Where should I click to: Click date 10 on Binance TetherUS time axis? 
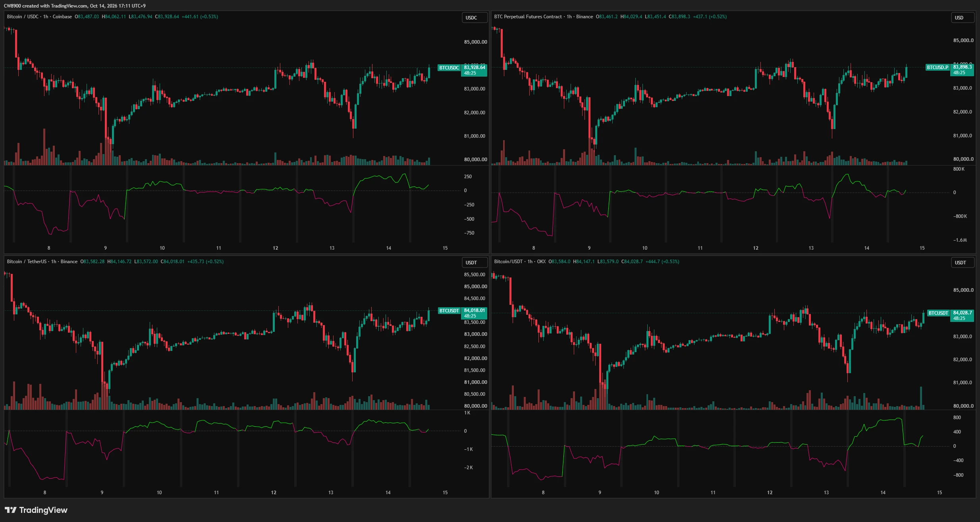tap(159, 493)
